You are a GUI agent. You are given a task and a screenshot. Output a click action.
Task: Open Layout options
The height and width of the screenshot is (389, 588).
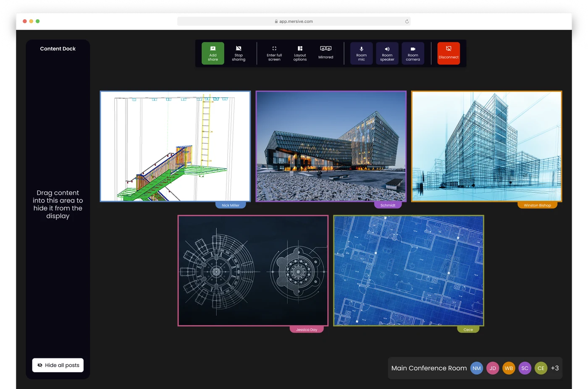300,53
